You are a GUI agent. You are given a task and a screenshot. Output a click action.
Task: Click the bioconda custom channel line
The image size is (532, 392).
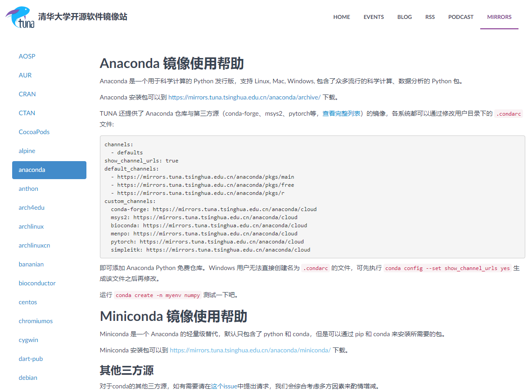209,225
